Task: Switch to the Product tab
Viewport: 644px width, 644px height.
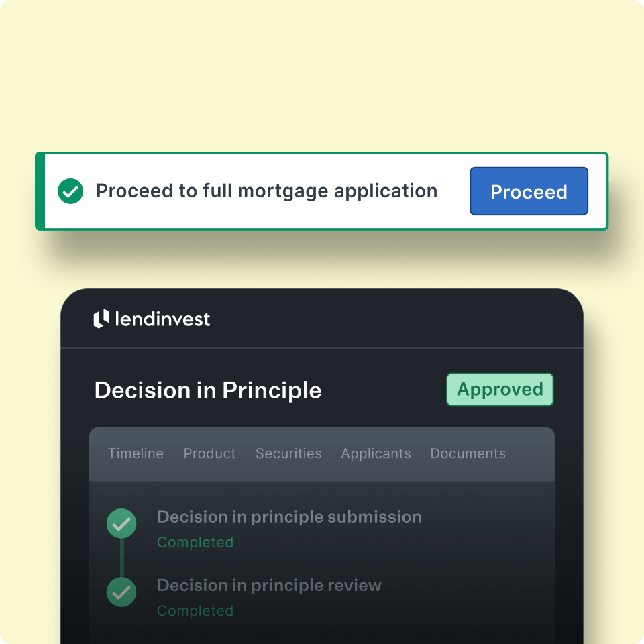Action: coord(209,453)
